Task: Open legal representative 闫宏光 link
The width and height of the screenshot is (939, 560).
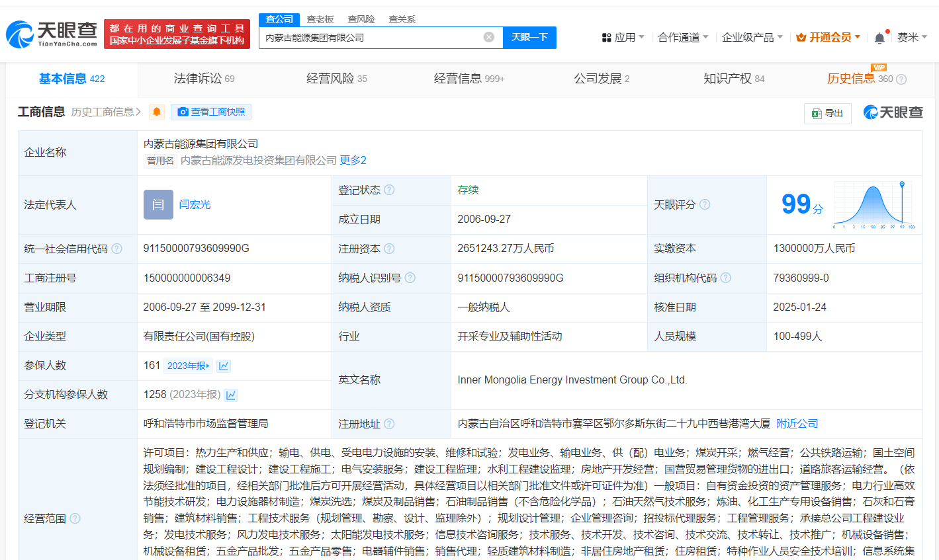Action: [195, 204]
